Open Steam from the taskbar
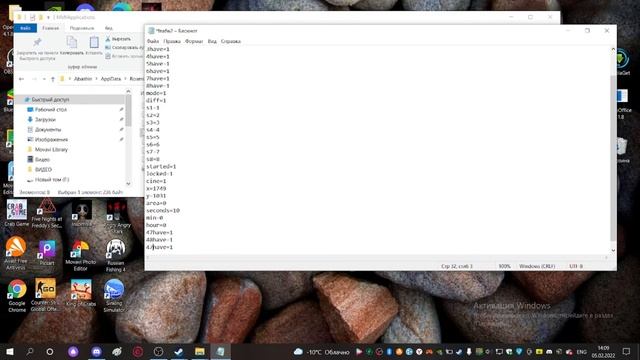Image resolution: width=640 pixels, height=360 pixels. click(178, 351)
